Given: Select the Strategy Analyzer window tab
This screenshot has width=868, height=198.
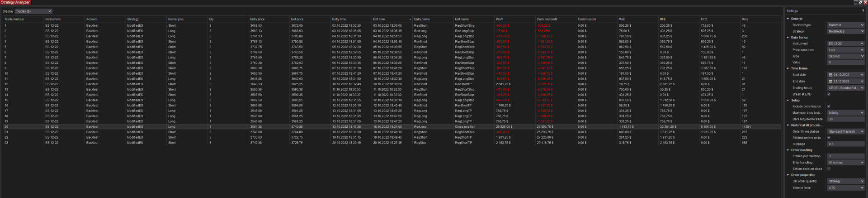Looking at the screenshot, I should [x=15, y=2].
